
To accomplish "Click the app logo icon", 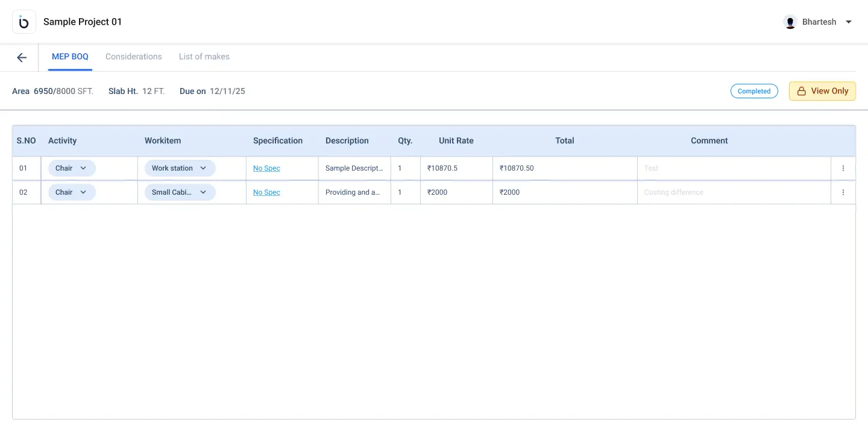I will click(x=24, y=22).
